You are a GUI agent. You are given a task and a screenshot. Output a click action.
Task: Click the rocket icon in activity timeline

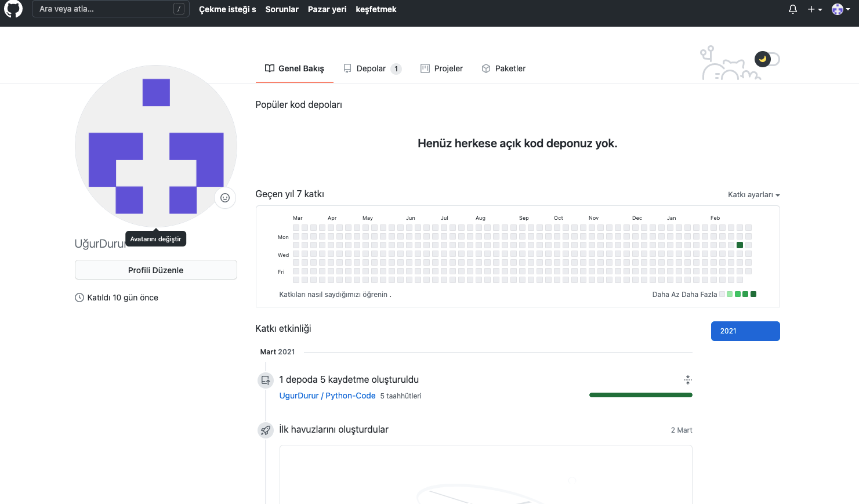(x=266, y=430)
